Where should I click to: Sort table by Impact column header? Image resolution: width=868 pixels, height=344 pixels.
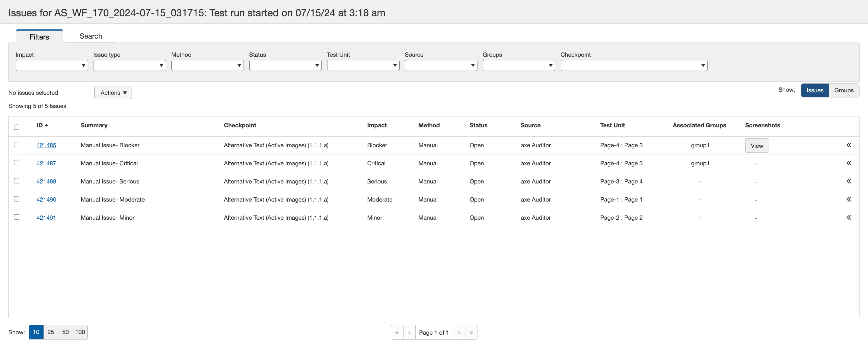tap(376, 125)
